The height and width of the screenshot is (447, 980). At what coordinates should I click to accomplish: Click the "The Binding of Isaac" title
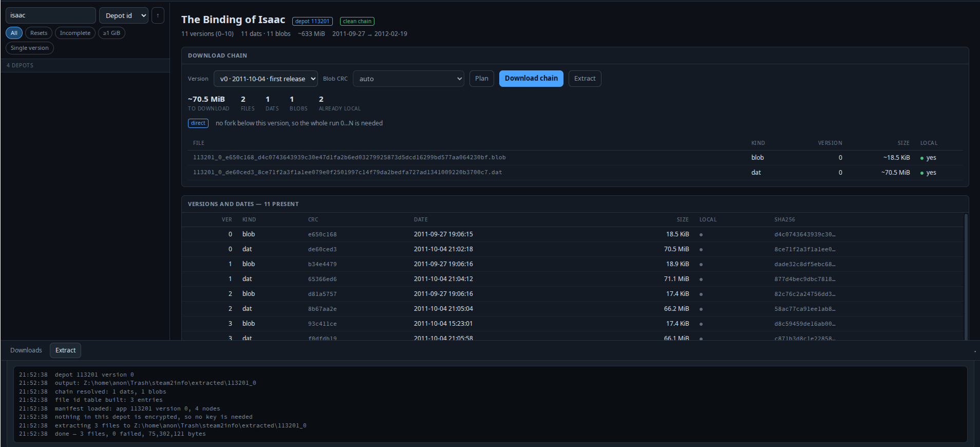tap(233, 20)
